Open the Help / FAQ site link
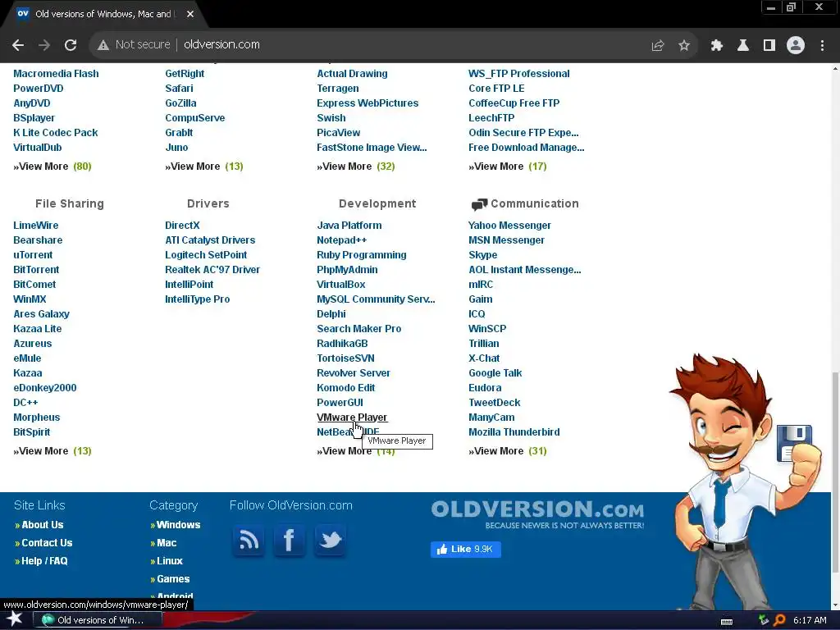The height and width of the screenshot is (630, 840). [44, 561]
